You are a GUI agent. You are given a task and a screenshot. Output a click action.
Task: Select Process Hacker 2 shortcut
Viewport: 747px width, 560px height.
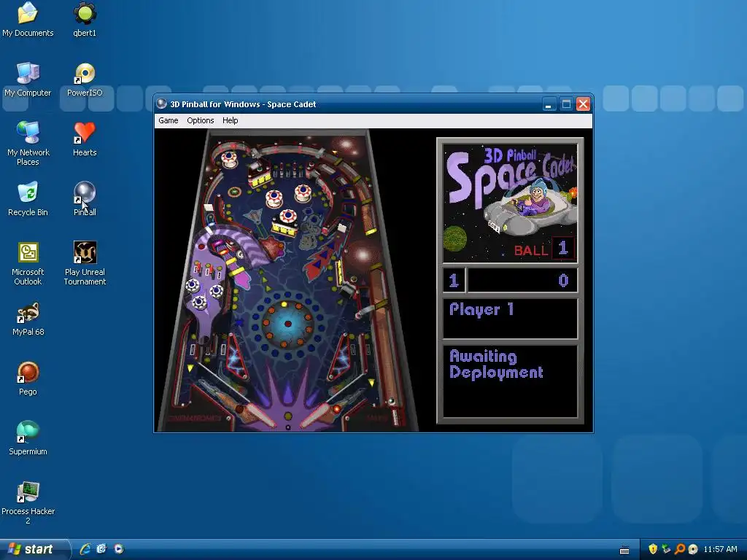click(x=28, y=503)
